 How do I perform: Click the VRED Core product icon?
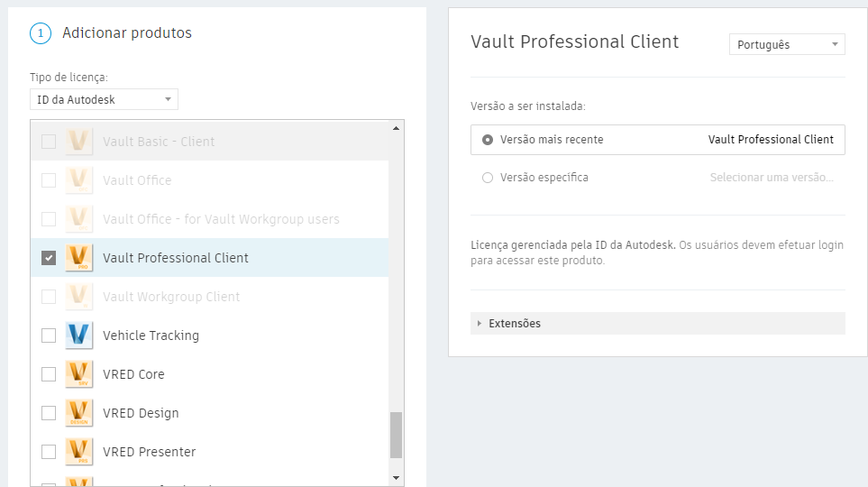pyautogui.click(x=79, y=374)
